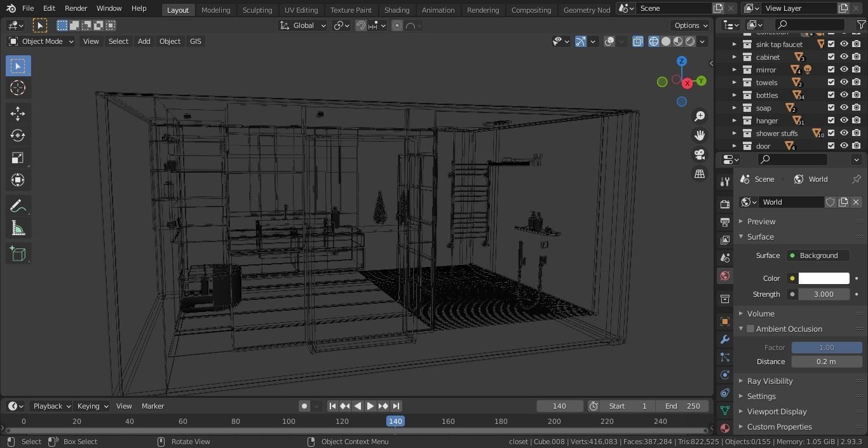
Task: Open the File menu
Action: coord(28,8)
